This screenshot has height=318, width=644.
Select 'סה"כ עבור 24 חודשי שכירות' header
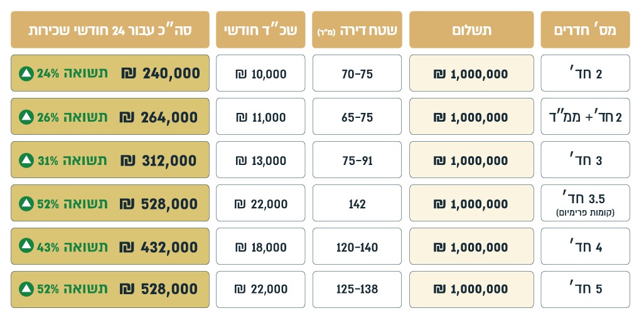(110, 29)
